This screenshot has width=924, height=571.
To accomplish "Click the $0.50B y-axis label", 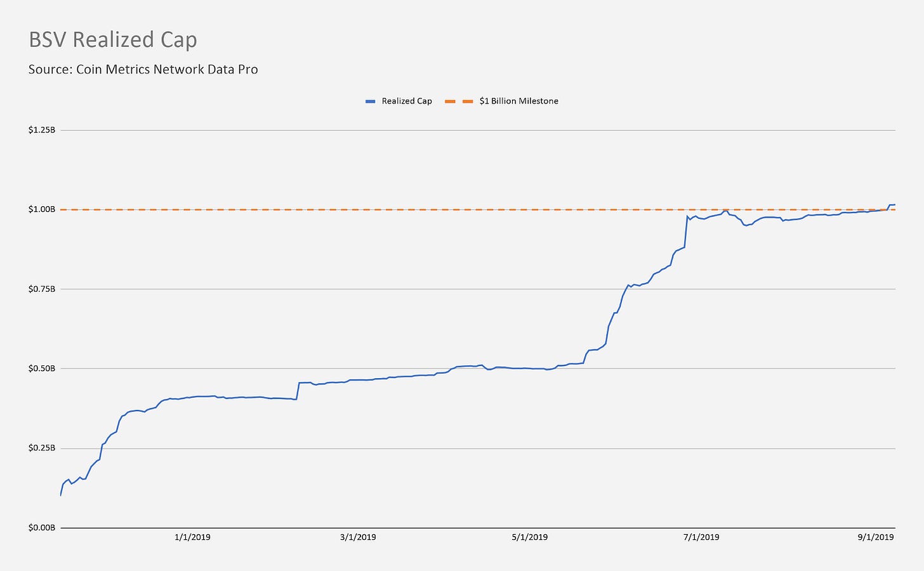I will pos(42,369).
